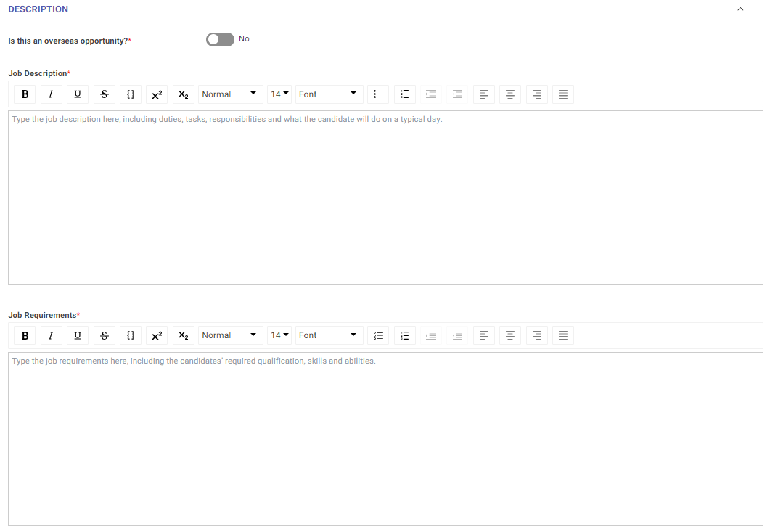Right align text in Job Requirements
Screen dimensions: 770x532
pyautogui.click(x=536, y=335)
